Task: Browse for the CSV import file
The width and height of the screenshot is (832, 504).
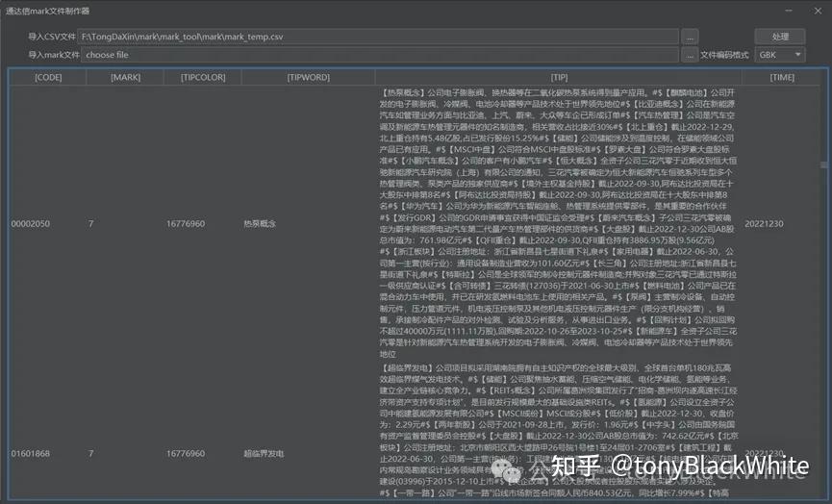Action: pos(690,37)
